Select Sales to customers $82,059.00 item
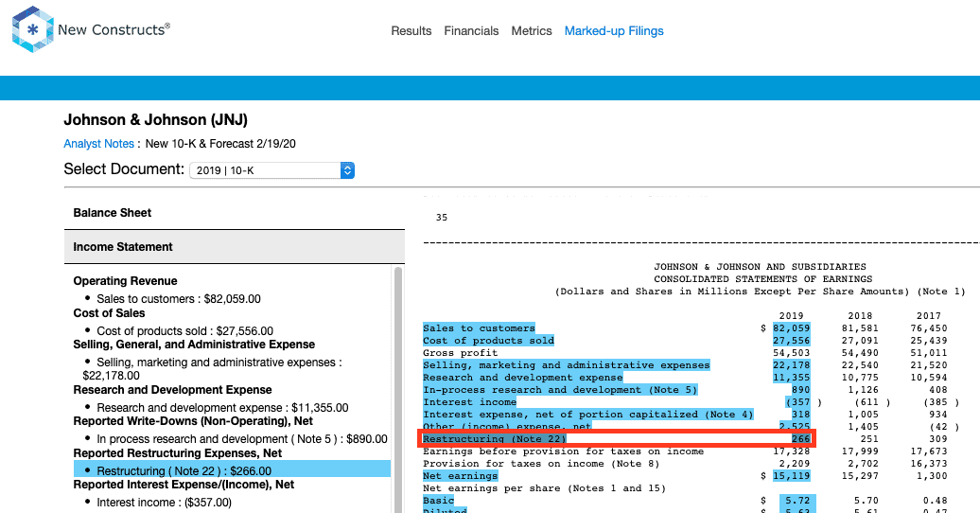The image size is (980, 513). point(179,298)
